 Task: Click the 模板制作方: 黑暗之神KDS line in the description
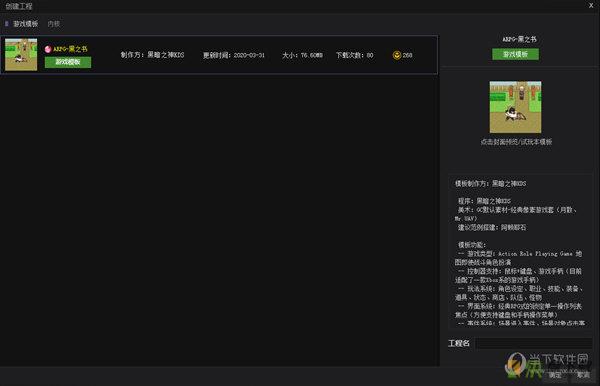coord(491,184)
